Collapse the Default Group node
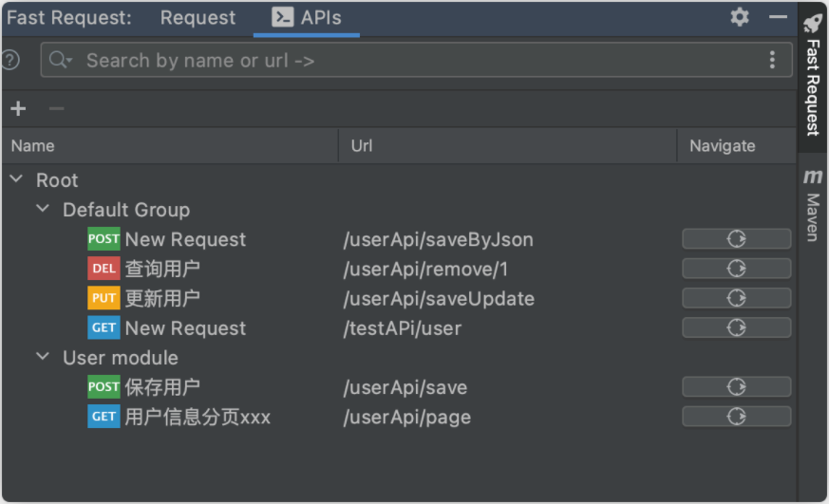This screenshot has width=829, height=504. pyautogui.click(x=43, y=209)
